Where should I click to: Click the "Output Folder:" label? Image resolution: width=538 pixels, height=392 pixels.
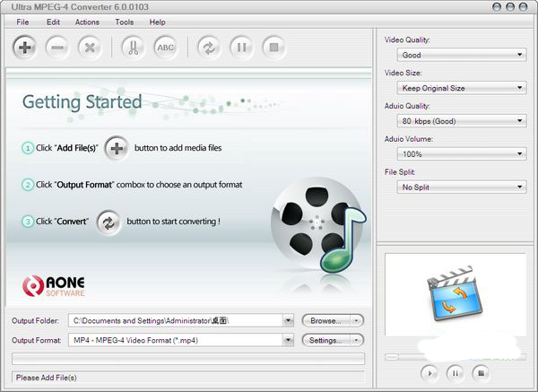[x=35, y=321]
